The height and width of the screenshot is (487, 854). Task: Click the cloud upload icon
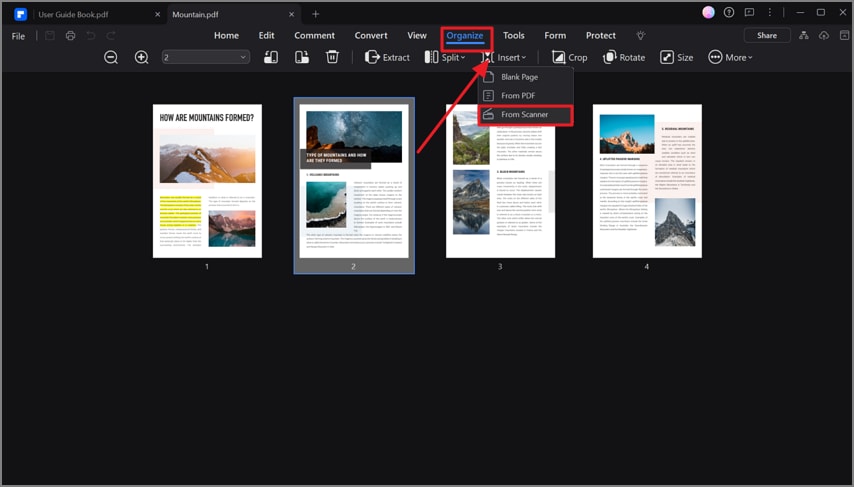point(824,35)
